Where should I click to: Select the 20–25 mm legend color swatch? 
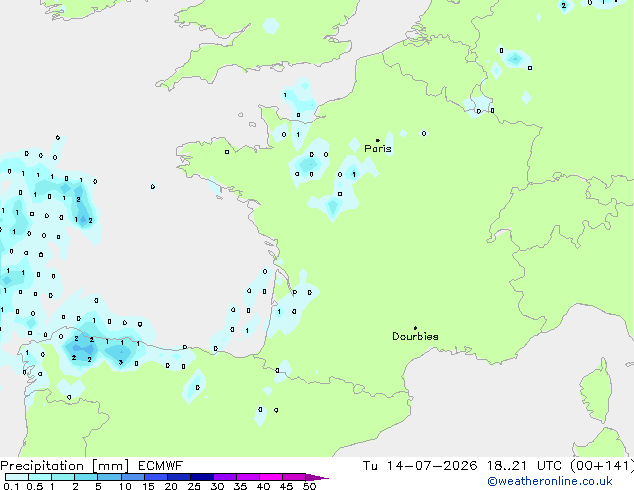click(179, 477)
